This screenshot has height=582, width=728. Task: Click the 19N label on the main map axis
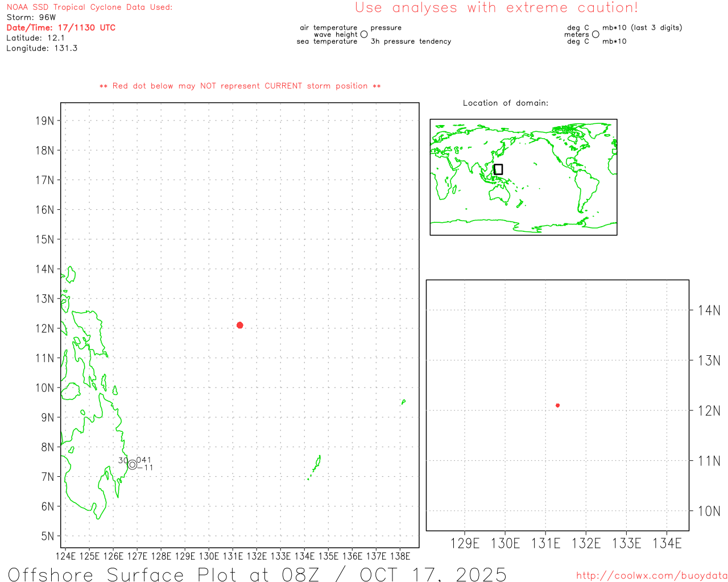point(45,120)
